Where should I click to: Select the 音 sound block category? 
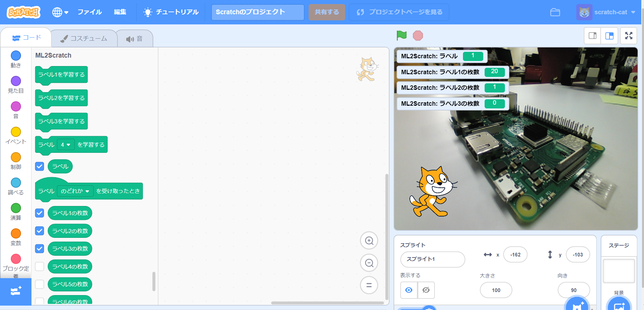point(16,110)
